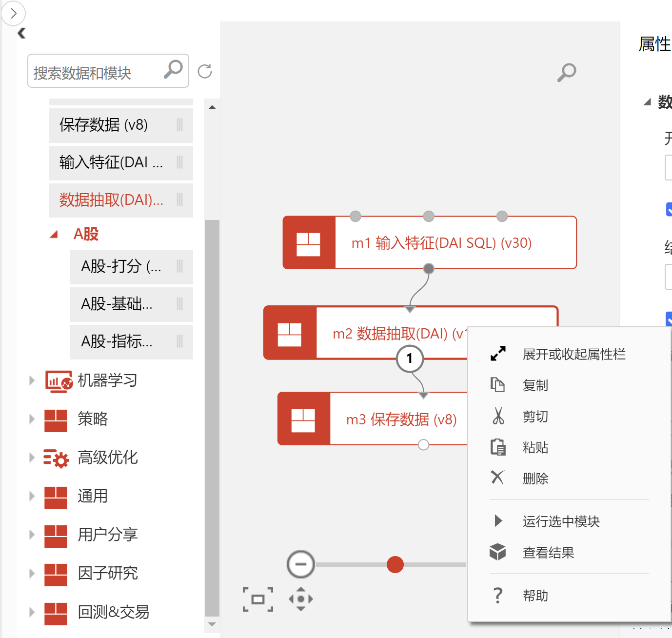
Task: Click the canvas search magnifier icon
Action: 567,72
